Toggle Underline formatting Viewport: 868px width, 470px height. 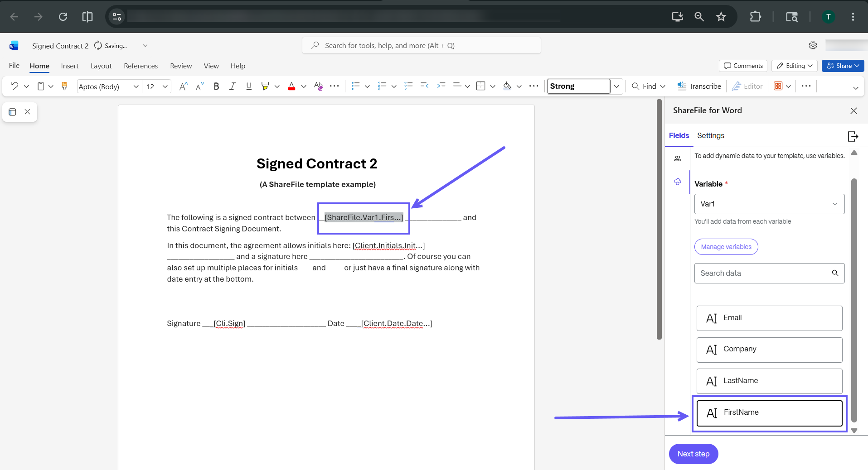click(249, 86)
